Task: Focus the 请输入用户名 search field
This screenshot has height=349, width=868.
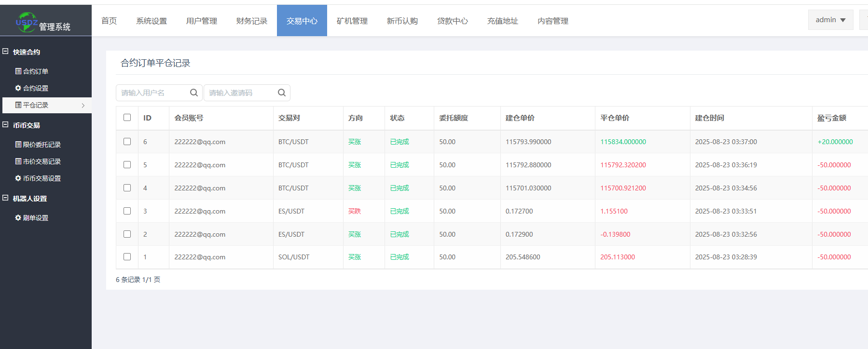Action: [152, 93]
